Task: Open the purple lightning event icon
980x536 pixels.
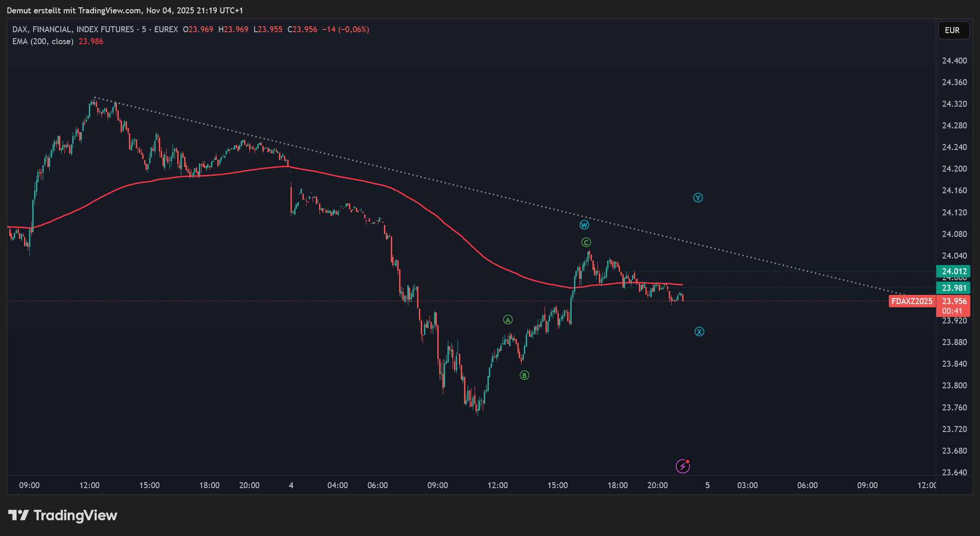Action: pyautogui.click(x=683, y=466)
